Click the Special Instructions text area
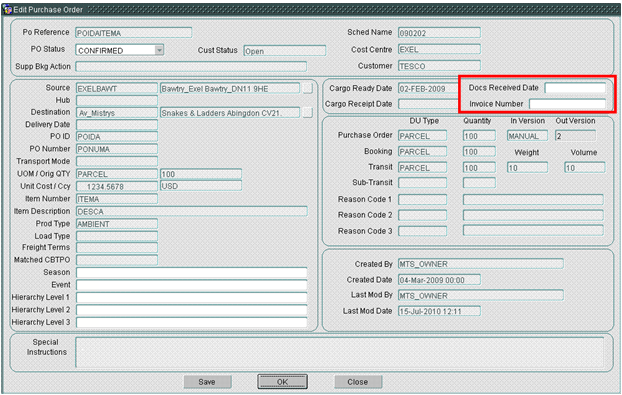 (x=340, y=352)
